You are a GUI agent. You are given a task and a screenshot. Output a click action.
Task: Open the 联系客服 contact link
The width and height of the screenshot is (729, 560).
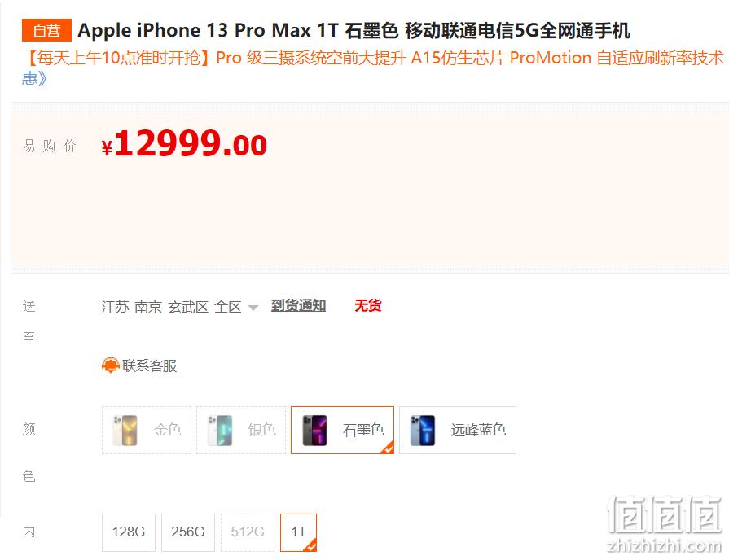coord(149,365)
